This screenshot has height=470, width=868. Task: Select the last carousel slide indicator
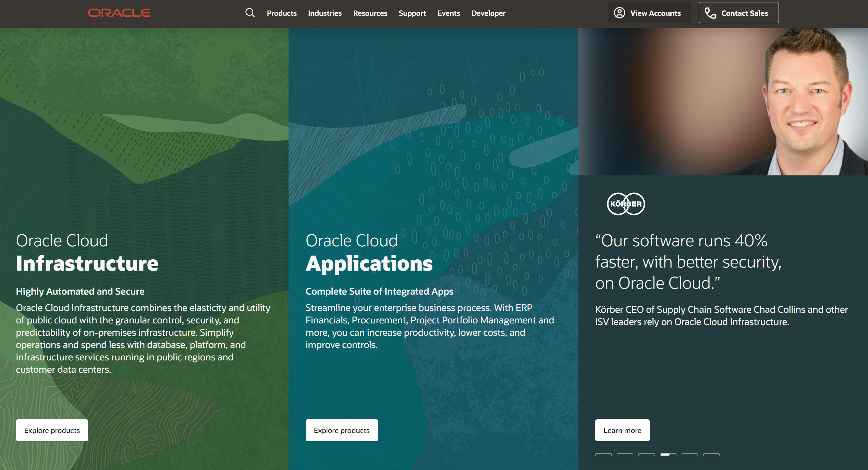pyautogui.click(x=711, y=455)
